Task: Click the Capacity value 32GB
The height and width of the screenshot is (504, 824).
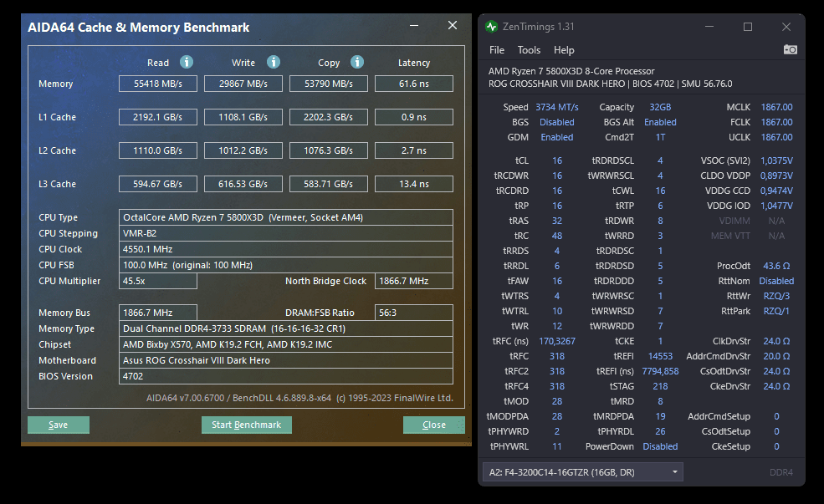Action: coord(660,107)
